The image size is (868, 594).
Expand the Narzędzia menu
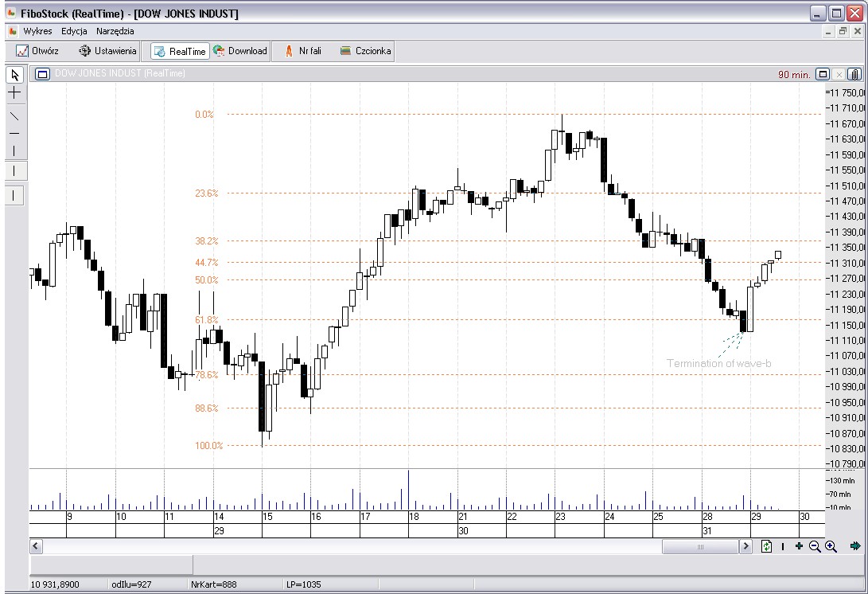[x=115, y=31]
